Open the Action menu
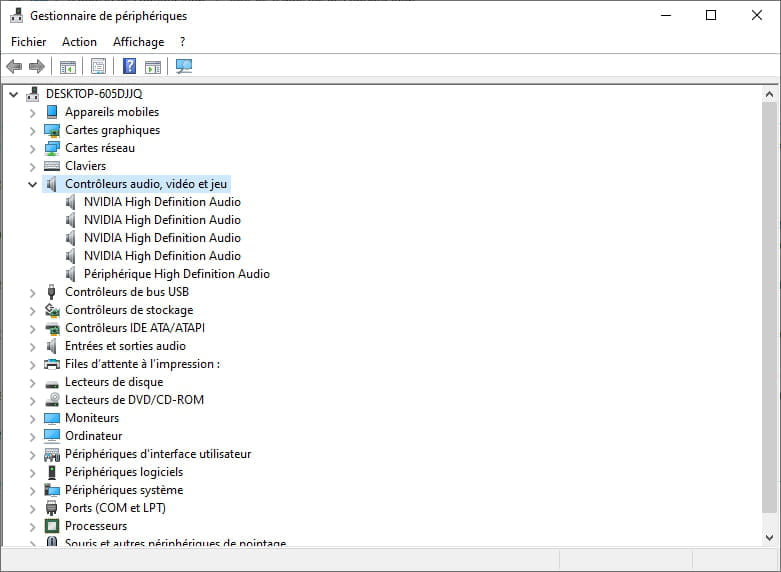This screenshot has width=781, height=572. pyautogui.click(x=79, y=42)
